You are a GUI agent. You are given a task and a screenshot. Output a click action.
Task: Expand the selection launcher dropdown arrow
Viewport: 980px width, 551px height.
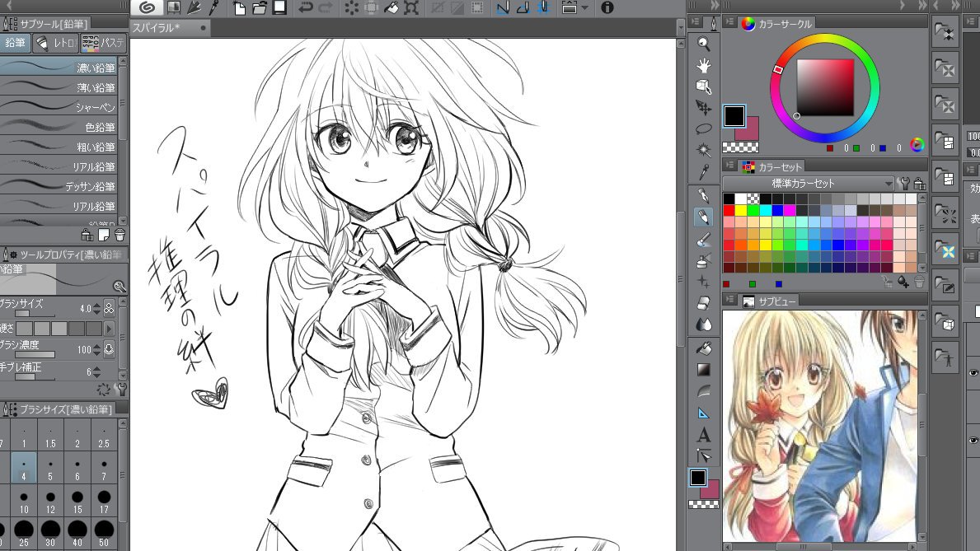[x=585, y=8]
